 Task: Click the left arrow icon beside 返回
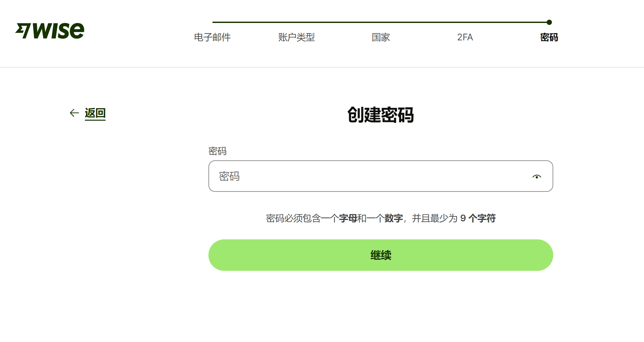74,113
